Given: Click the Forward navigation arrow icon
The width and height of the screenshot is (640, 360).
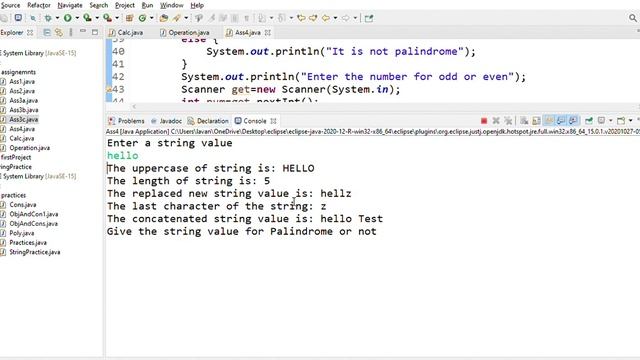Looking at the screenshot, I should click(345, 18).
